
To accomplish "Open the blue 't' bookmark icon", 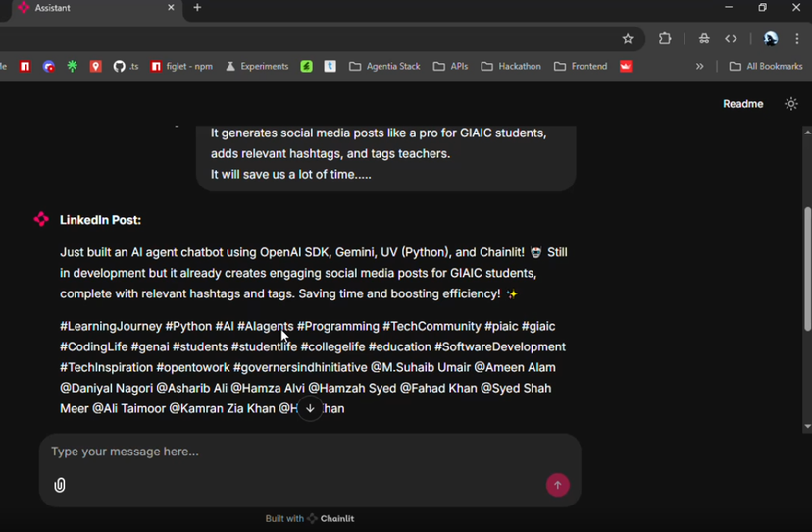I will point(330,67).
